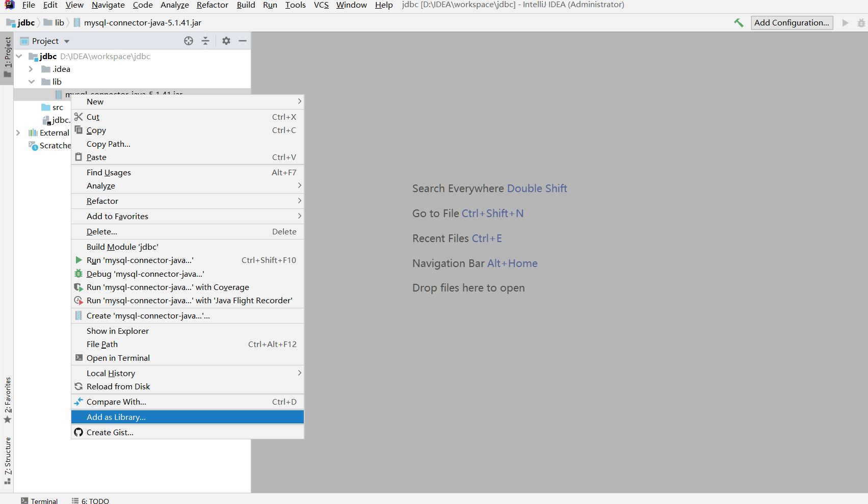Click the Favorites star icon on left strip

tap(8, 419)
